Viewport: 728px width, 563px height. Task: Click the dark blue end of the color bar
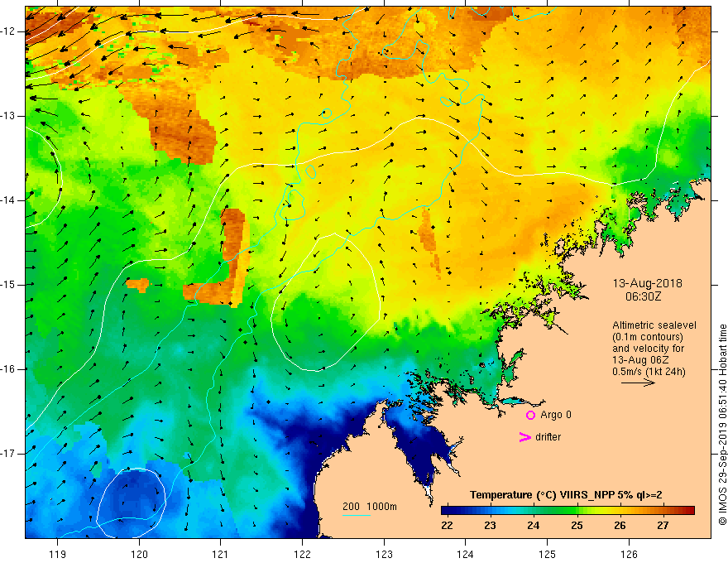pos(446,511)
